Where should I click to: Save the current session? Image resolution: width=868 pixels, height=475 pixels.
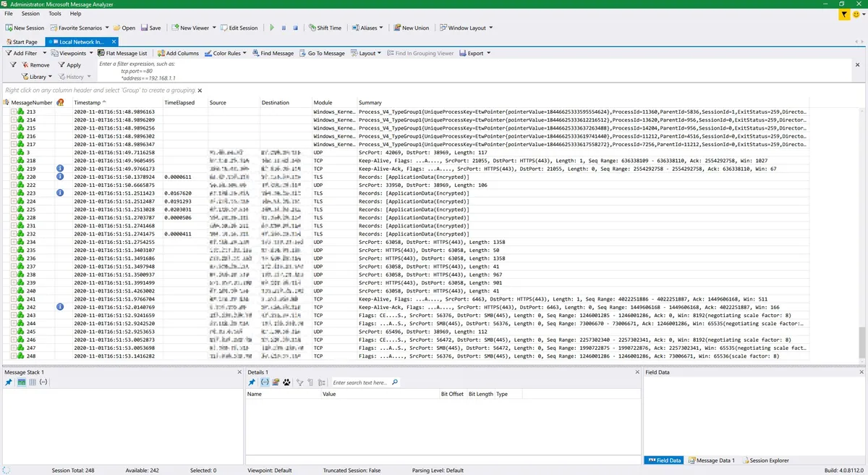[150, 28]
